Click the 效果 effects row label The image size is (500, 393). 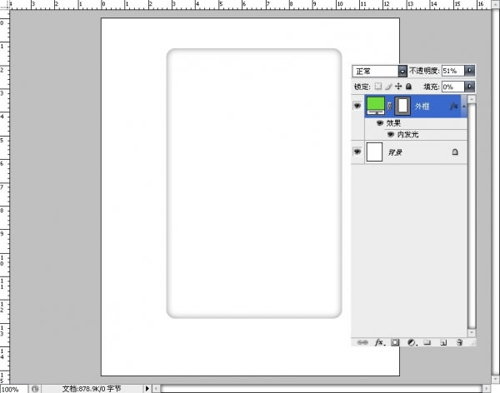click(393, 123)
